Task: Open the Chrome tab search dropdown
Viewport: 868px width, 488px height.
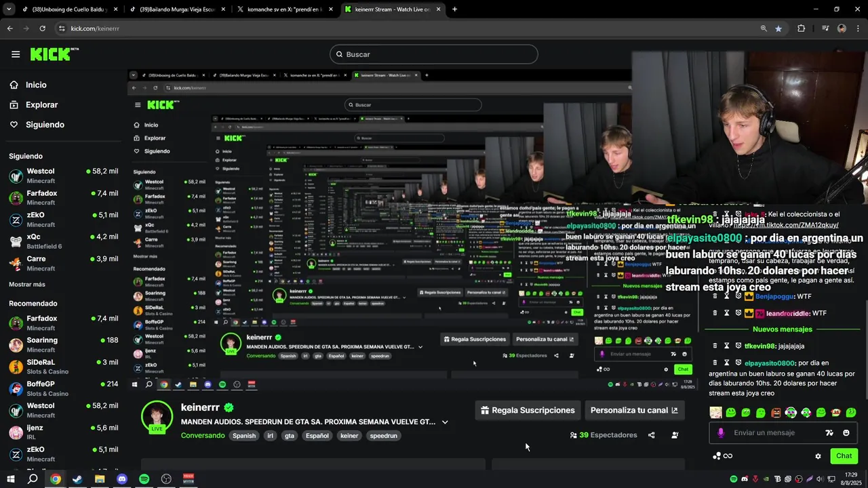Action: coord(9,9)
